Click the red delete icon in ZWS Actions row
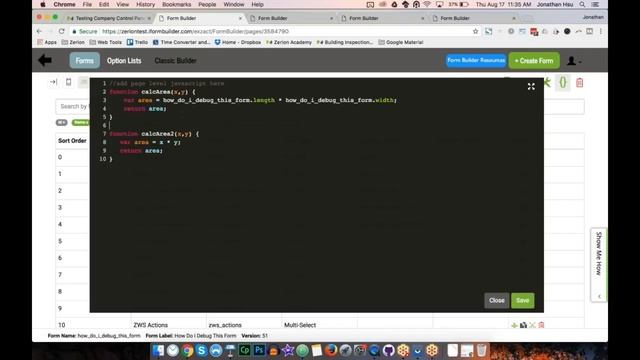The image size is (640, 360). pyautogui.click(x=541, y=325)
